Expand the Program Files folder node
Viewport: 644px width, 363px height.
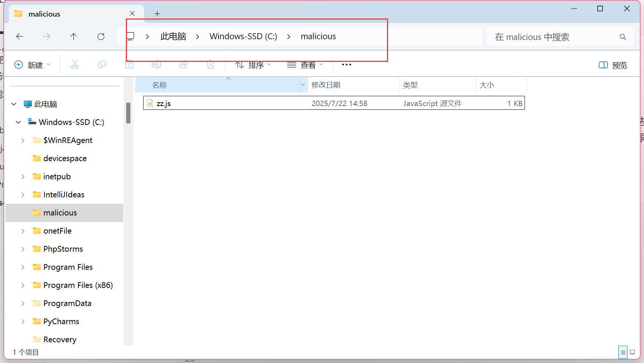(x=23, y=267)
